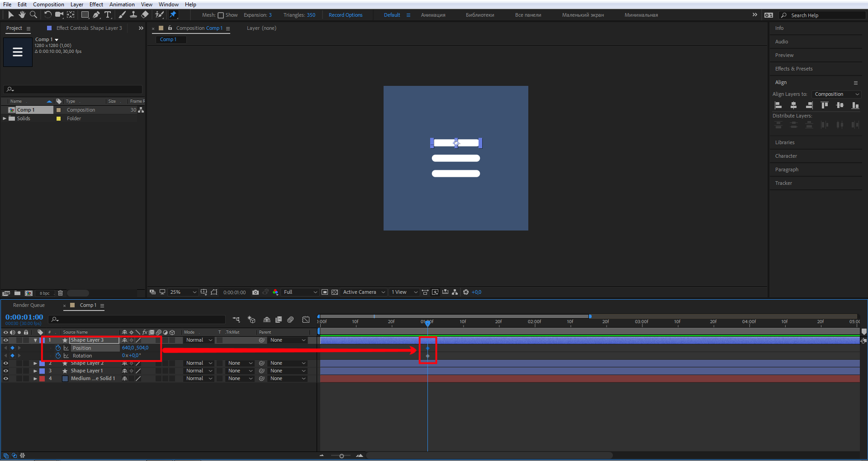Select the Pen tool in toolbar
This screenshot has width=868, height=461.
(x=96, y=15)
